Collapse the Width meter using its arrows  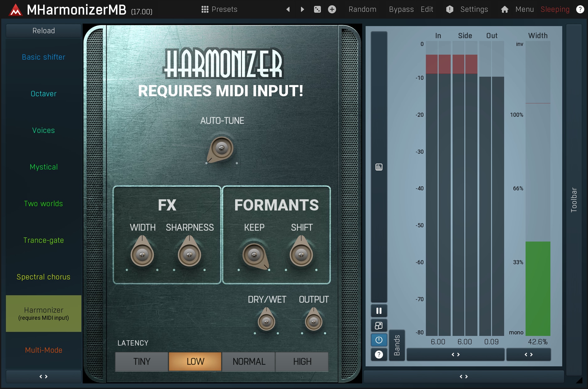[x=528, y=355]
